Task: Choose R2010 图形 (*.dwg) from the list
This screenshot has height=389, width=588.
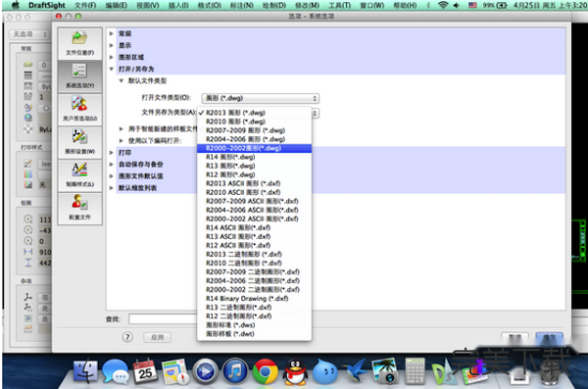Action: (x=254, y=122)
